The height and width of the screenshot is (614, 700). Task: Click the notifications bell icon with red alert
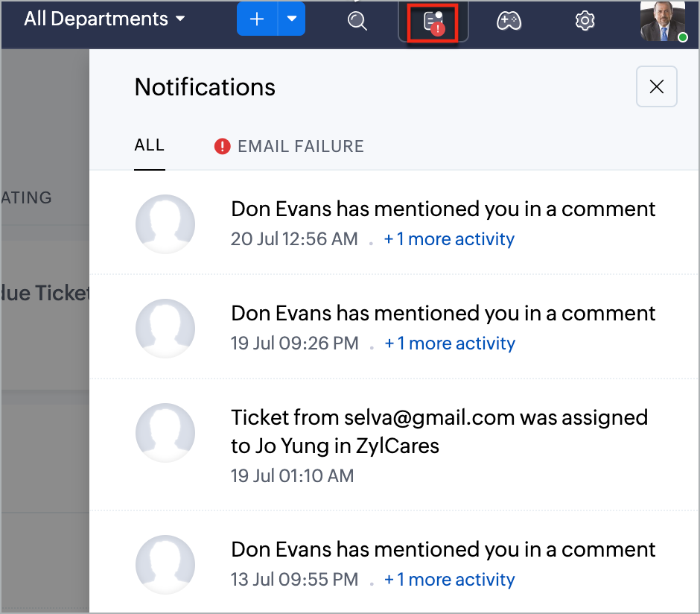433,22
